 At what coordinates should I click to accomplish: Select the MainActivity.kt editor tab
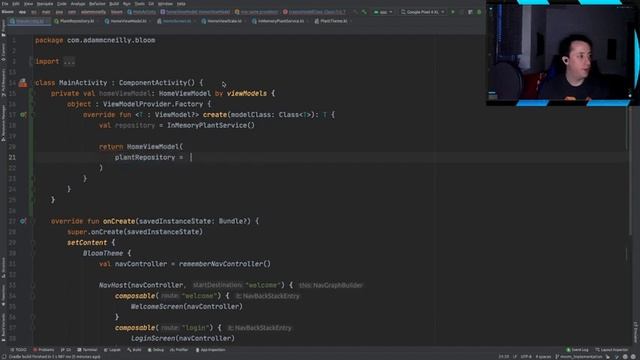click(29, 21)
